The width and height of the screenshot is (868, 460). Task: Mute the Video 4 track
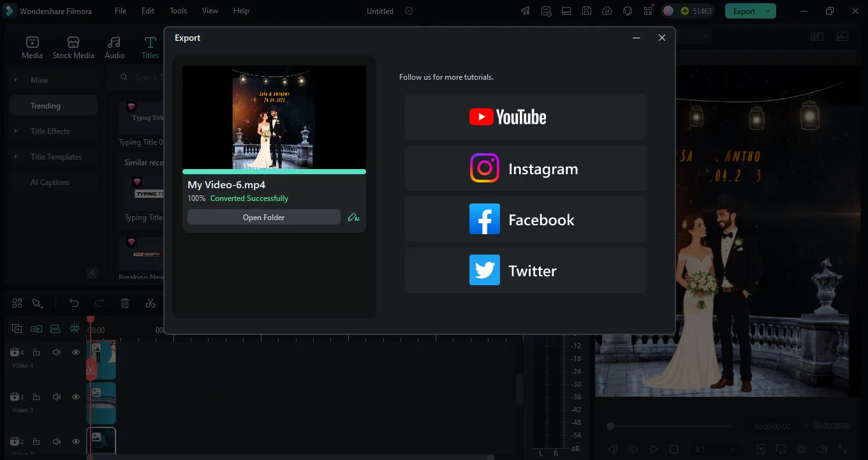56,352
